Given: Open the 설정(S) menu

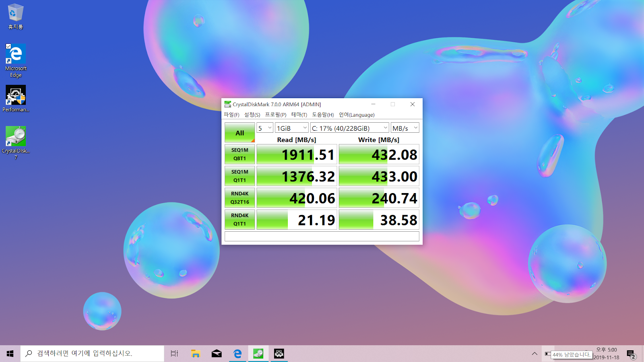Looking at the screenshot, I should click(252, 115).
